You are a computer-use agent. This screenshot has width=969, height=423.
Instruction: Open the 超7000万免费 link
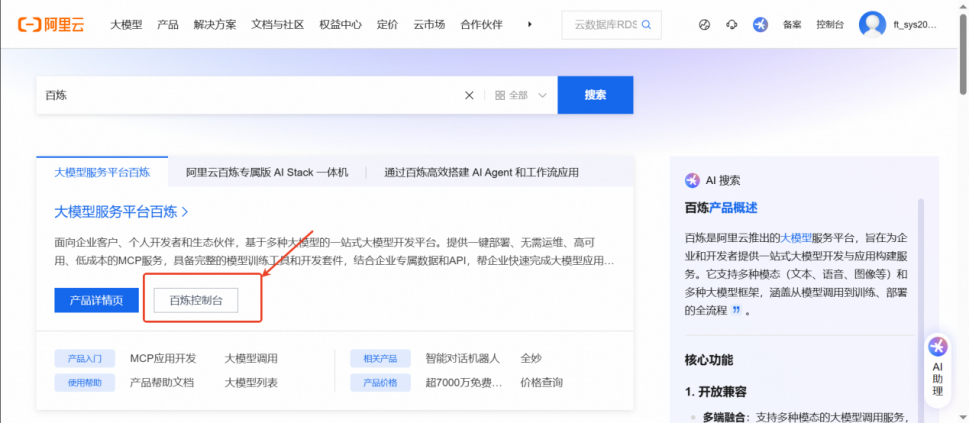(463, 383)
